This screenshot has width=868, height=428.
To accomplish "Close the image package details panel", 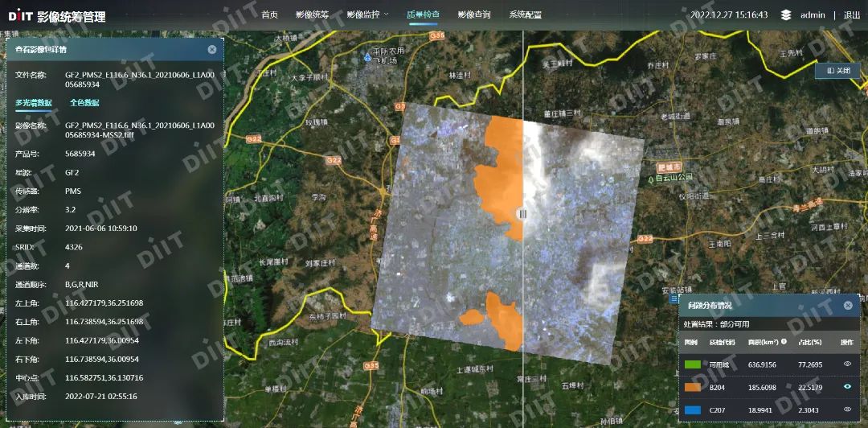I will coord(212,49).
